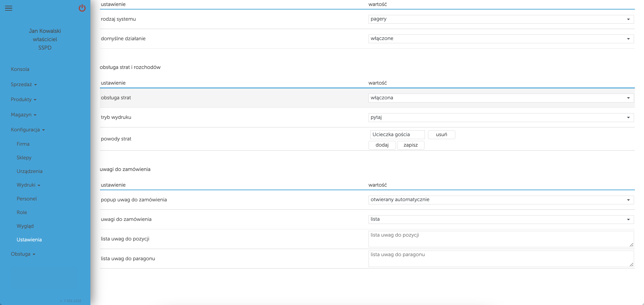Go to Urządzenia settings
The image size is (644, 305).
click(30, 171)
